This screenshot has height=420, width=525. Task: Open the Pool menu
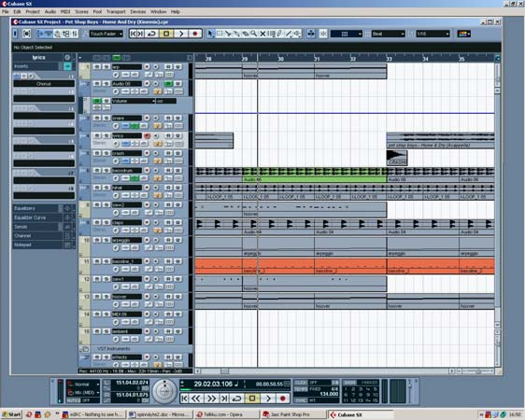(x=97, y=12)
